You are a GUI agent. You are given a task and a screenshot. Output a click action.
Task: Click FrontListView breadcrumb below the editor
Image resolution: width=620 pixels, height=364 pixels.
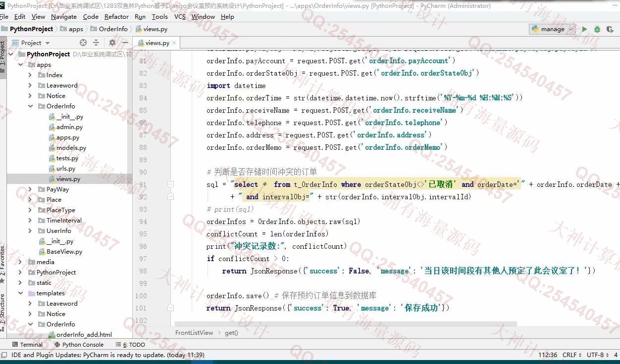coord(194,333)
